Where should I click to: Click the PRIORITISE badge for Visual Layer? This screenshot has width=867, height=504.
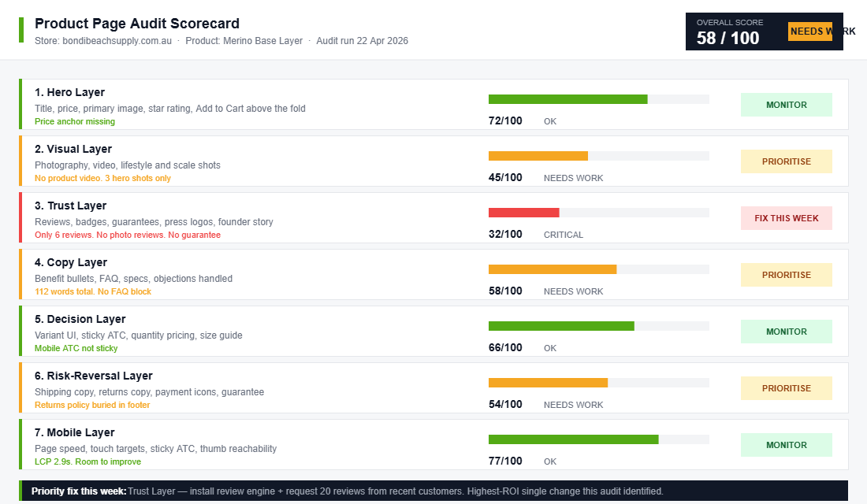(x=786, y=161)
